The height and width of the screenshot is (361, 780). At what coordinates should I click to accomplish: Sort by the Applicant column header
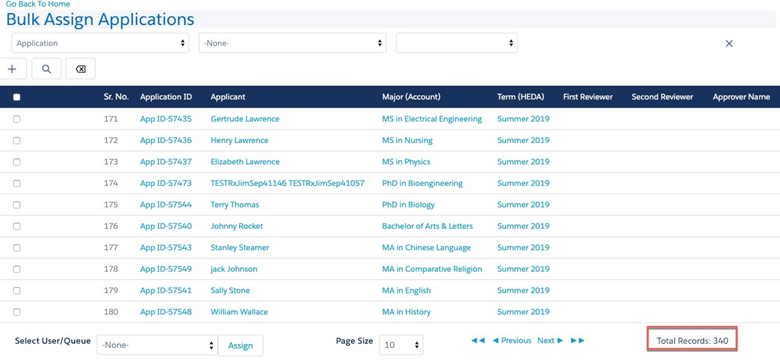pyautogui.click(x=228, y=97)
